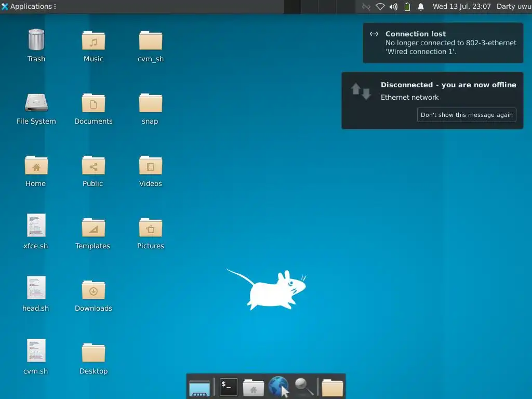Screen dimensions: 532x399
Task: Click 'Ethernet network' notification text
Action: coord(409,97)
